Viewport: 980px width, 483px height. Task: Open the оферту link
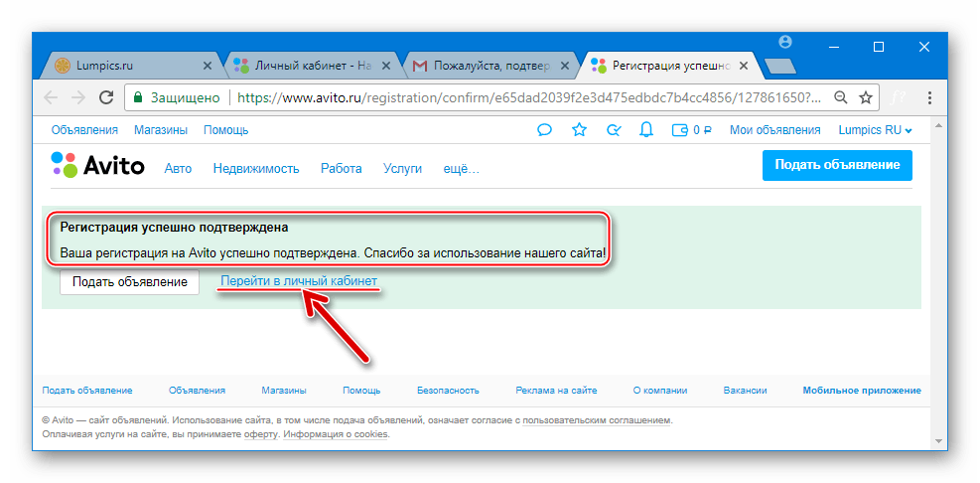pos(260,434)
